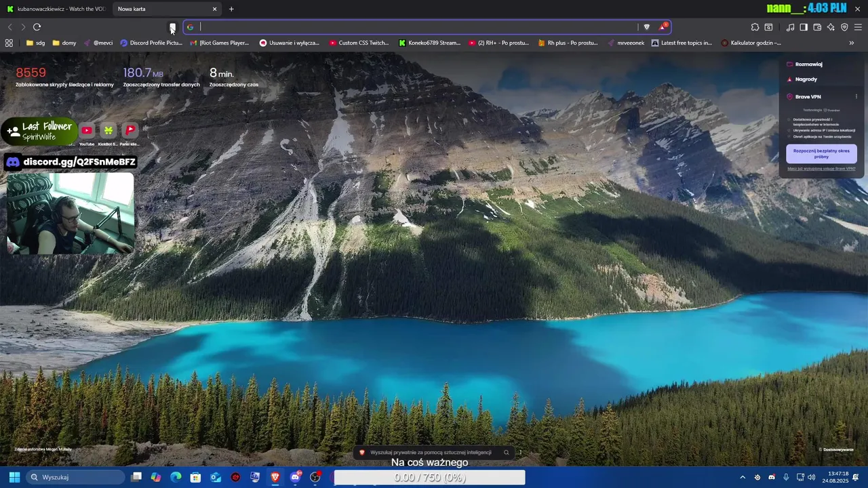This screenshot has width=868, height=488.
Task: Open Discord from the taskbar
Action: (x=295, y=477)
